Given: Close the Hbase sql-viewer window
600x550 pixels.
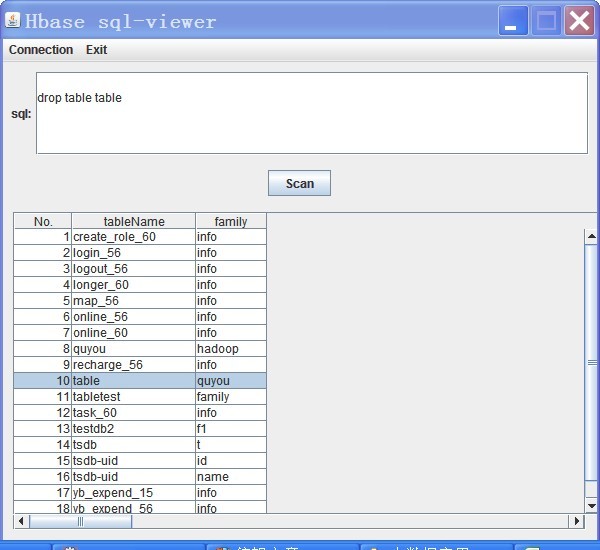Looking at the screenshot, I should [x=579, y=21].
